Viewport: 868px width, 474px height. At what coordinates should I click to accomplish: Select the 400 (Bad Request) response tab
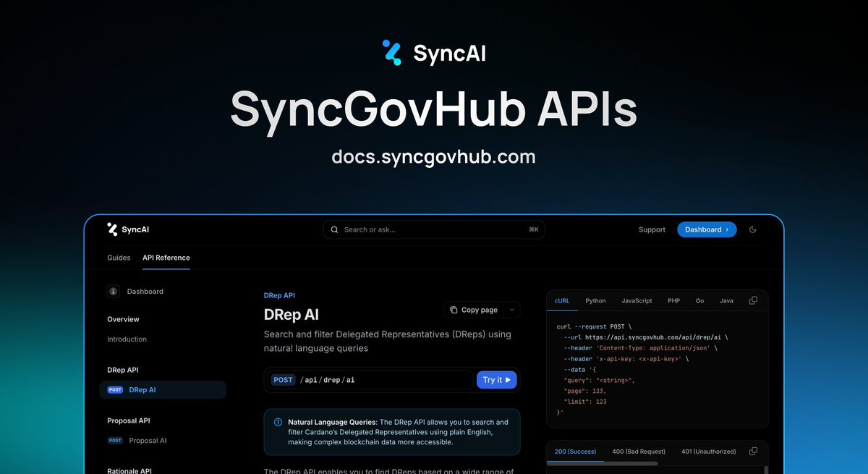[637, 451]
